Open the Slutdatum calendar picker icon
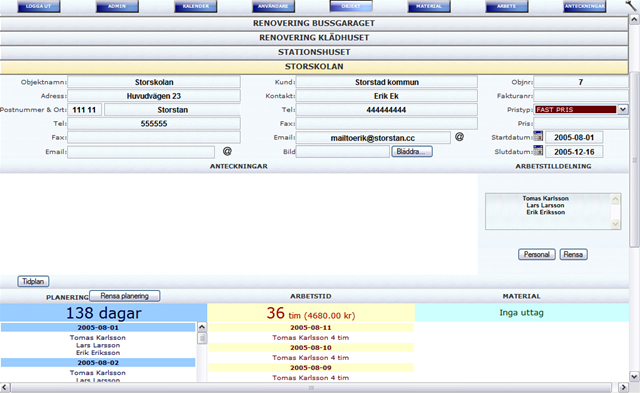 tap(538, 151)
